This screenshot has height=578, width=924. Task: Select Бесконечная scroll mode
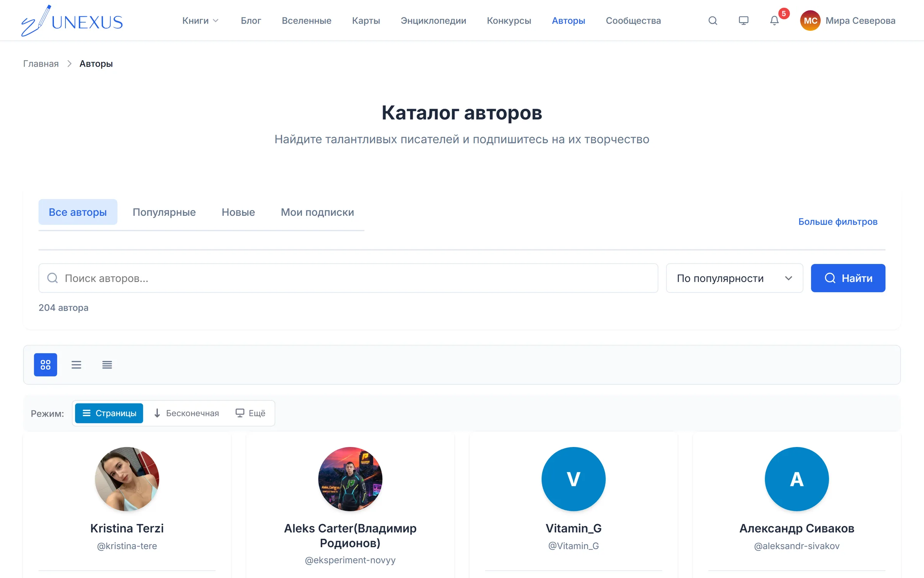pos(186,413)
